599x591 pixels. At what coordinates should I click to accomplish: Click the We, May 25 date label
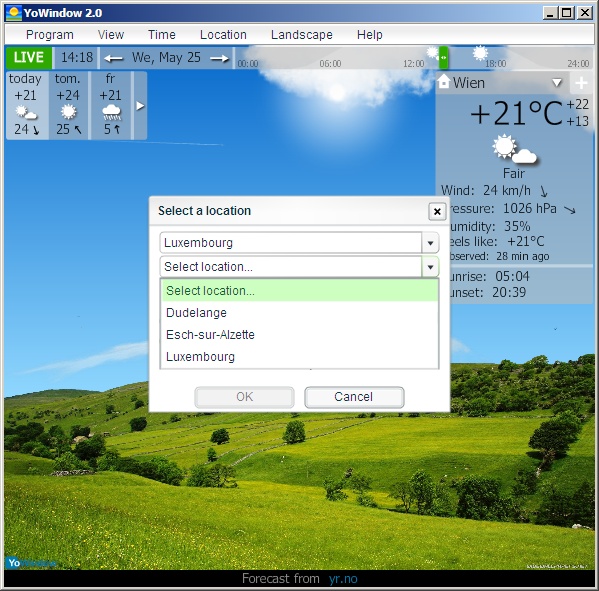tap(166, 58)
